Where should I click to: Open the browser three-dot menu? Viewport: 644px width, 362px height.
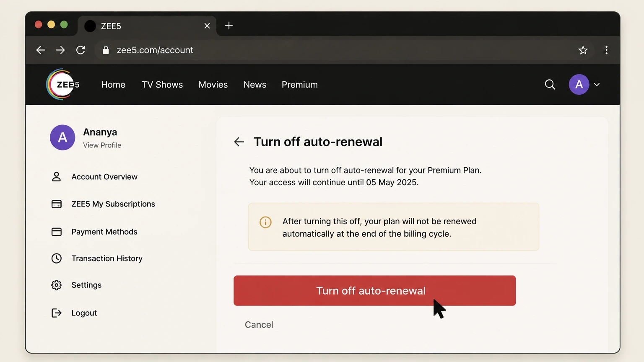(606, 50)
